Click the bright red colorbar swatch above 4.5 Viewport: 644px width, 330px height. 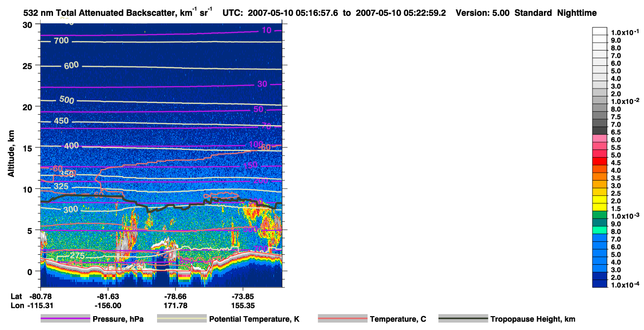(x=599, y=161)
